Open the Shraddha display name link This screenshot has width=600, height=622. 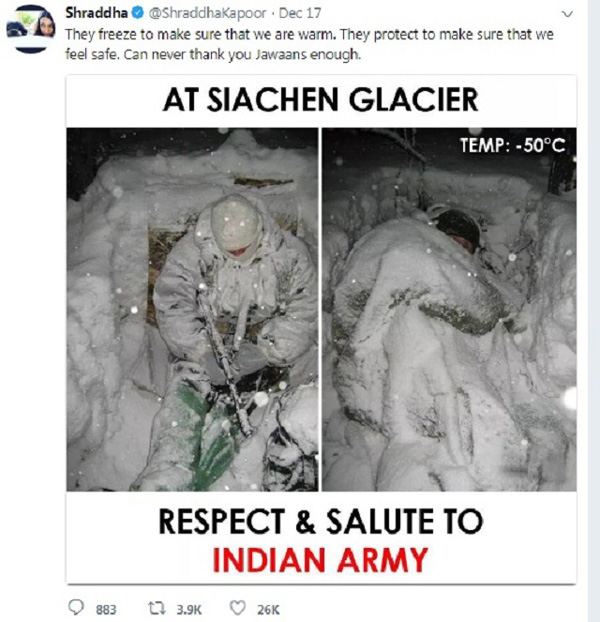(x=96, y=13)
